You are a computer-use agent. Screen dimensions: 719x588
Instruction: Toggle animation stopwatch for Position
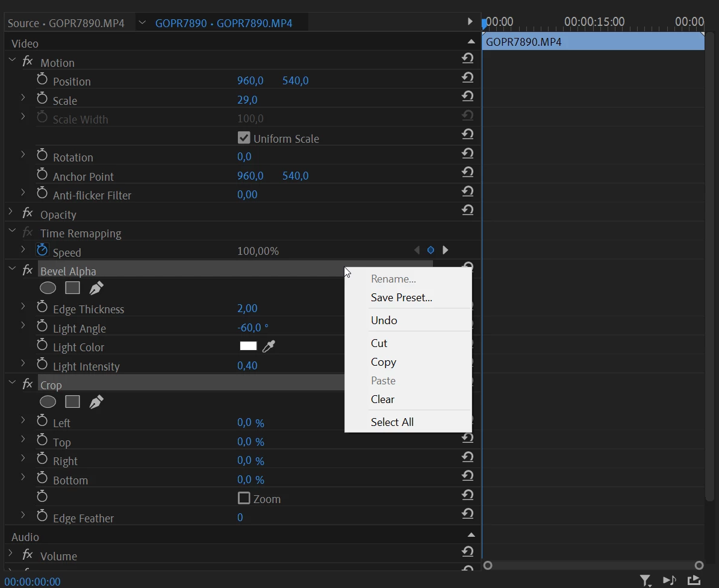tap(42, 79)
